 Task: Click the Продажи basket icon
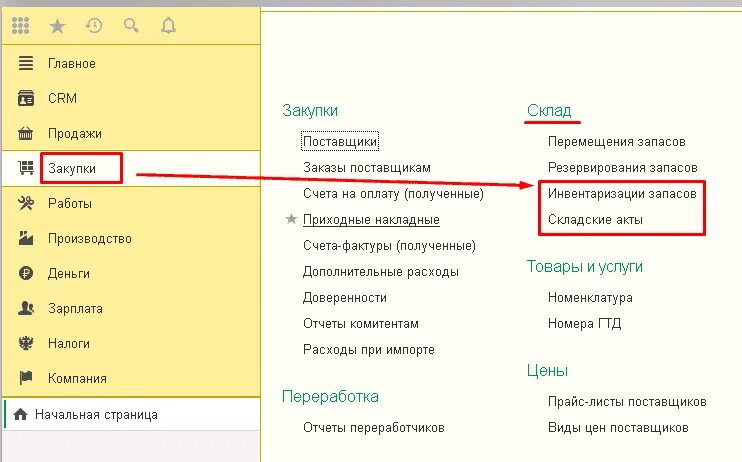pos(26,133)
